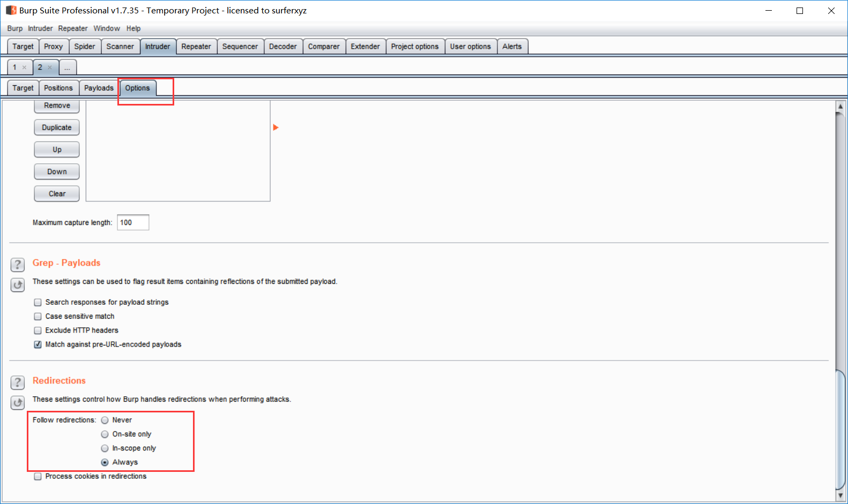The height and width of the screenshot is (504, 848).
Task: Open help for Grep - Payloads section
Action: click(x=18, y=265)
